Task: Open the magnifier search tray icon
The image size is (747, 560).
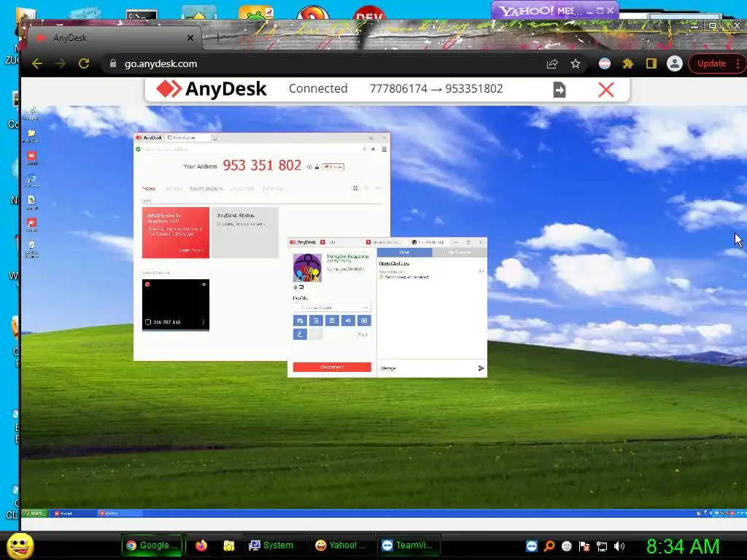Action: point(549,546)
